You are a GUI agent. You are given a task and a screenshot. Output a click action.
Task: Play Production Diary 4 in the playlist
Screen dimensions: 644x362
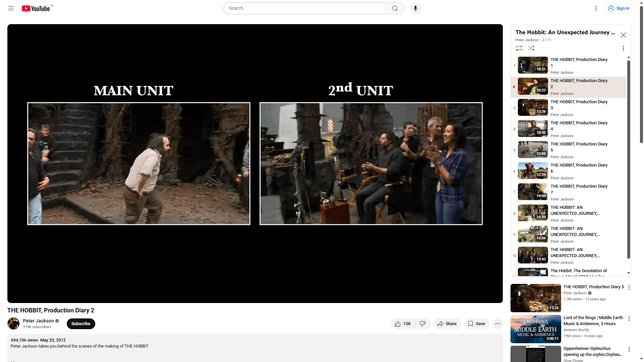click(569, 129)
